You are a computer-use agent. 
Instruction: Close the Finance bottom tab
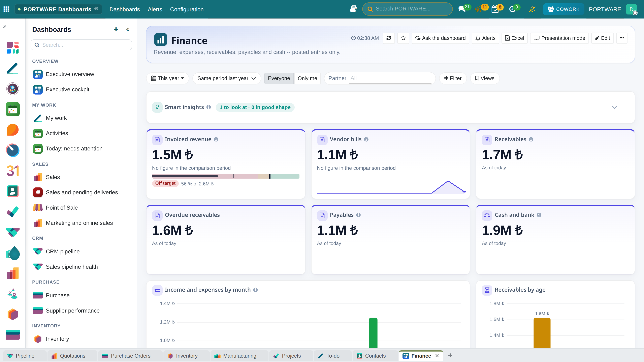[437, 356]
